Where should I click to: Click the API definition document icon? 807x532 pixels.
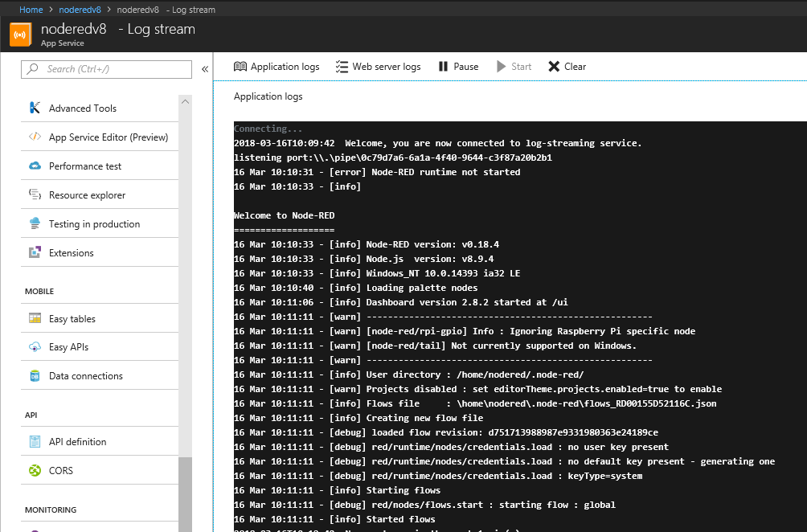point(35,441)
